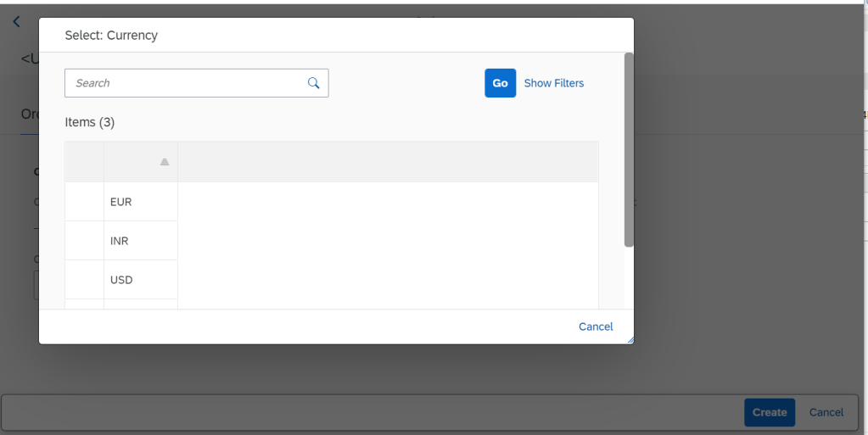
Task: Grab the dialog resize handle corner
Action: 630,340
